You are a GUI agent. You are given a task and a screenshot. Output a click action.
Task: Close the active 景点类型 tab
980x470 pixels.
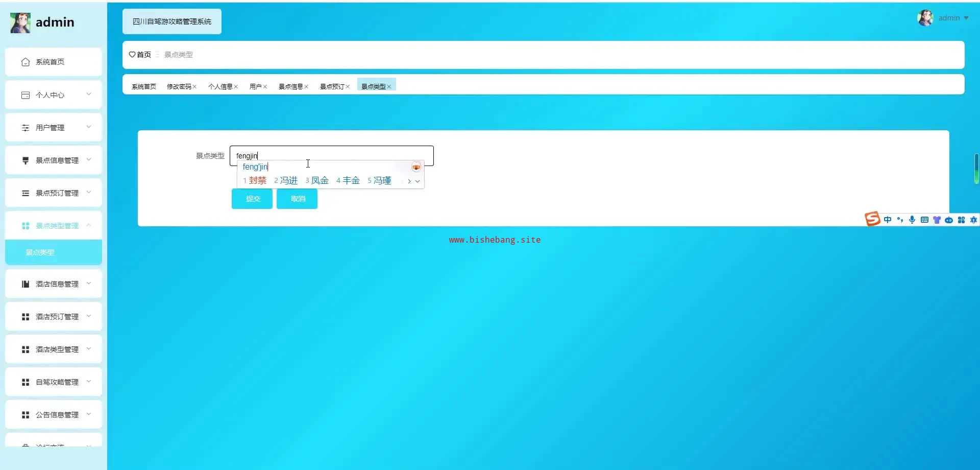tap(389, 87)
